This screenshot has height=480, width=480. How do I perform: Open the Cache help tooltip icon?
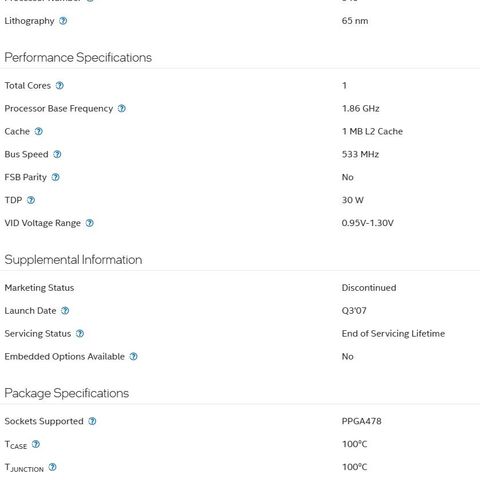[x=39, y=132]
